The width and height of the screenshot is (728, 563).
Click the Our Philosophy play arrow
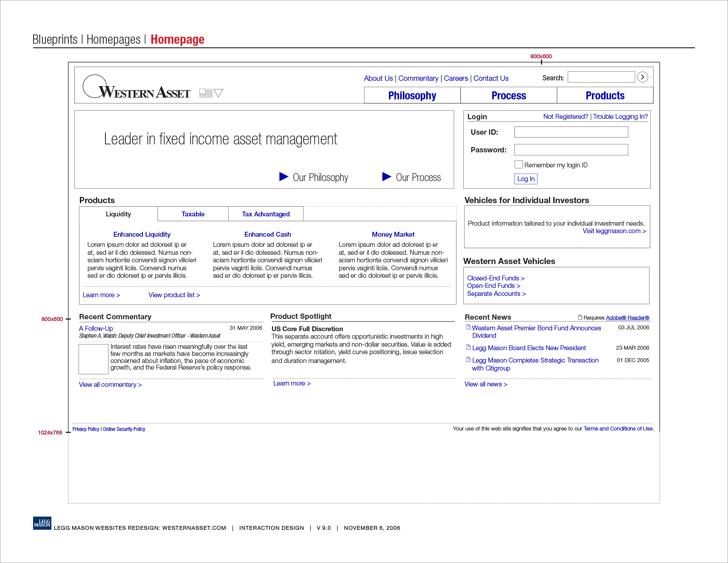284,177
